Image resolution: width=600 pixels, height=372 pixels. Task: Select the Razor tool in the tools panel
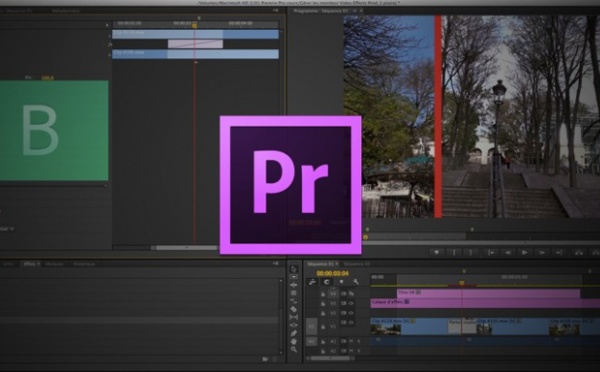[x=293, y=309]
